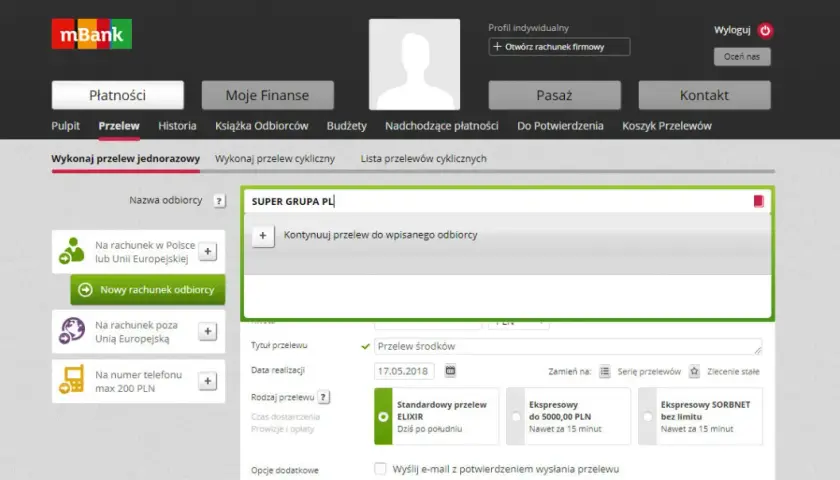Expand Na rachunek poza Unią Europejską plus

[207, 331]
